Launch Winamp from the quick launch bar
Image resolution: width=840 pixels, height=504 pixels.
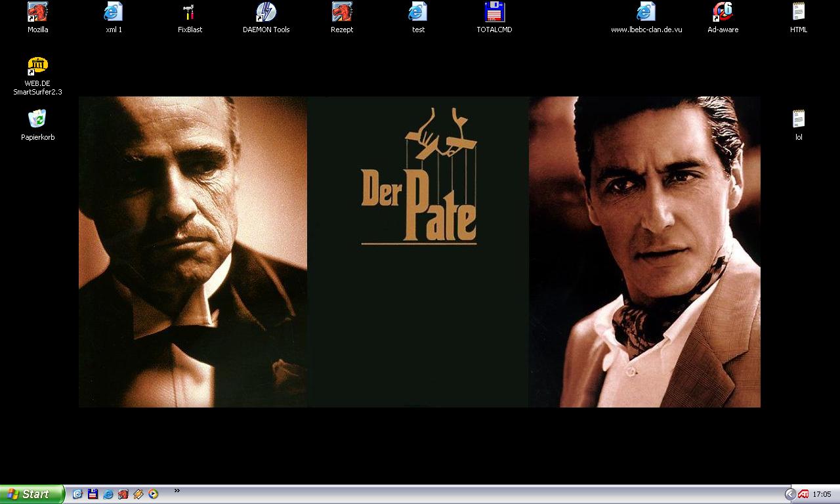pos(138,494)
